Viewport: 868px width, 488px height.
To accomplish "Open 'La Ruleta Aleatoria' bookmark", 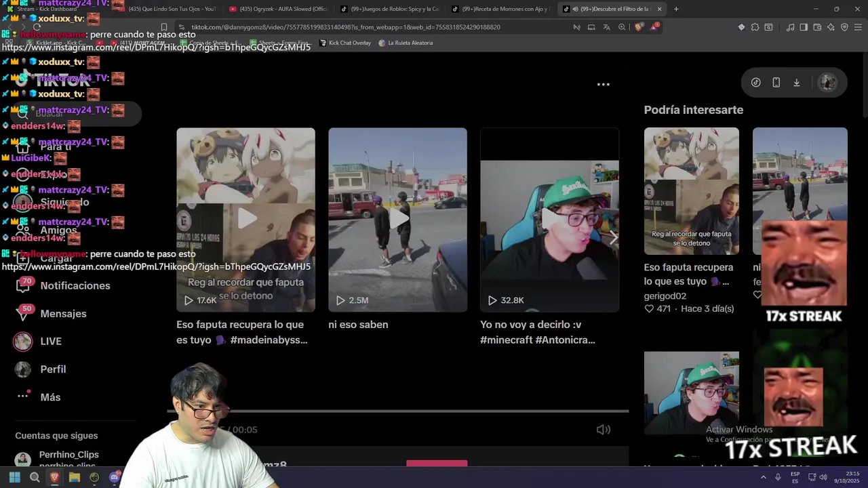I will (x=406, y=43).
